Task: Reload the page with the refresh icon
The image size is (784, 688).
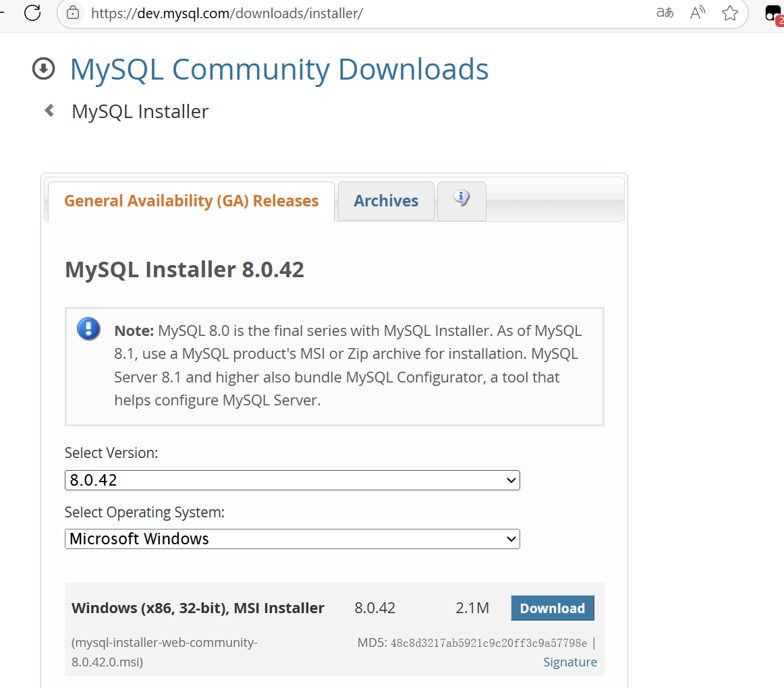Action: (x=32, y=13)
